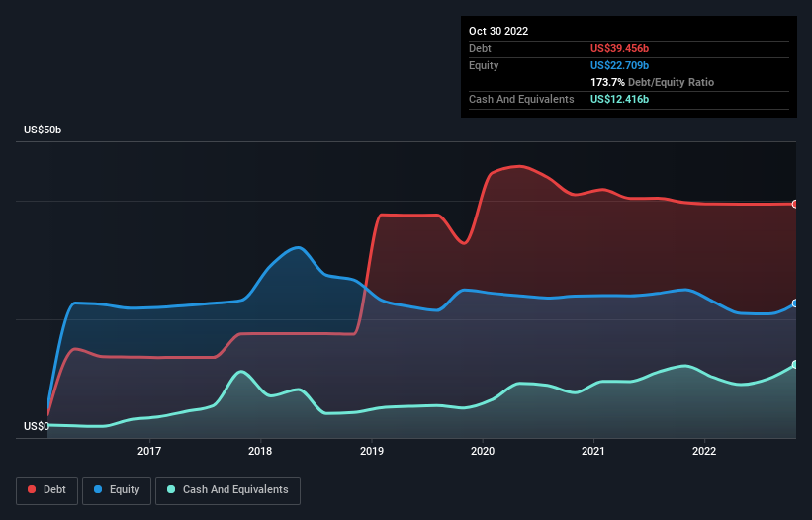Viewport: 812px width, 520px height.
Task: Click the blue Equity endpoint marker
Action: (x=795, y=303)
